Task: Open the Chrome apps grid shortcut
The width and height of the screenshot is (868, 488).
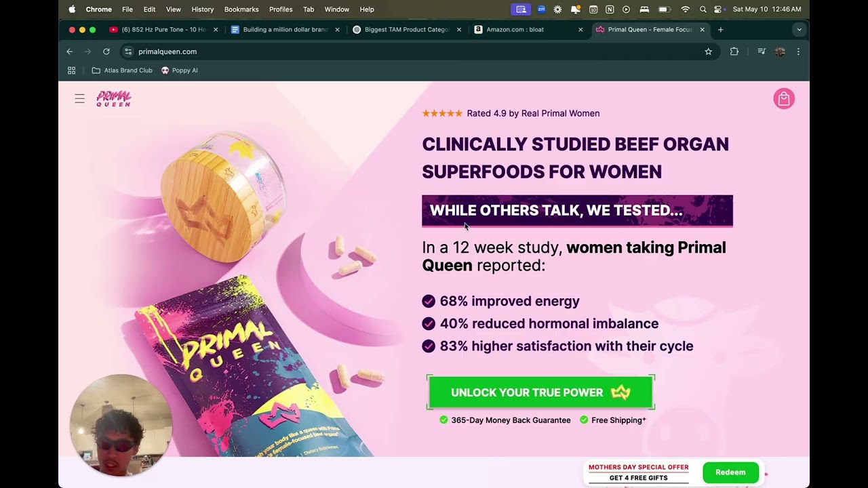Action: tap(71, 70)
